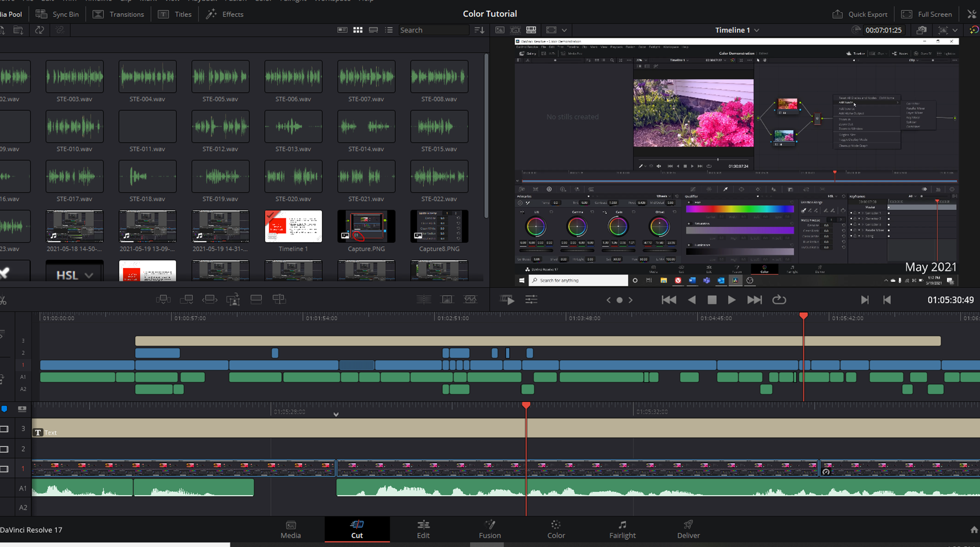Switch media pool to list view
The image size is (980, 547).
coord(389,30)
